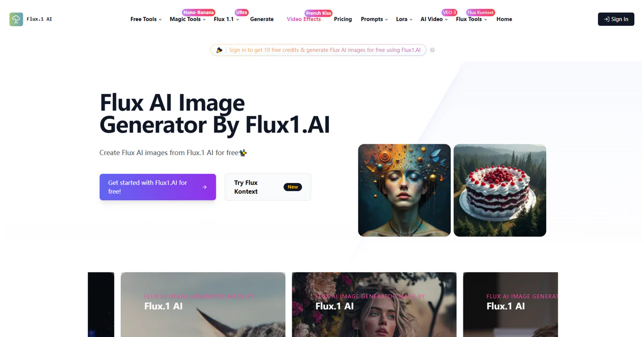Go to the Pricing page
Screen dimensions: 644x337
point(343,19)
